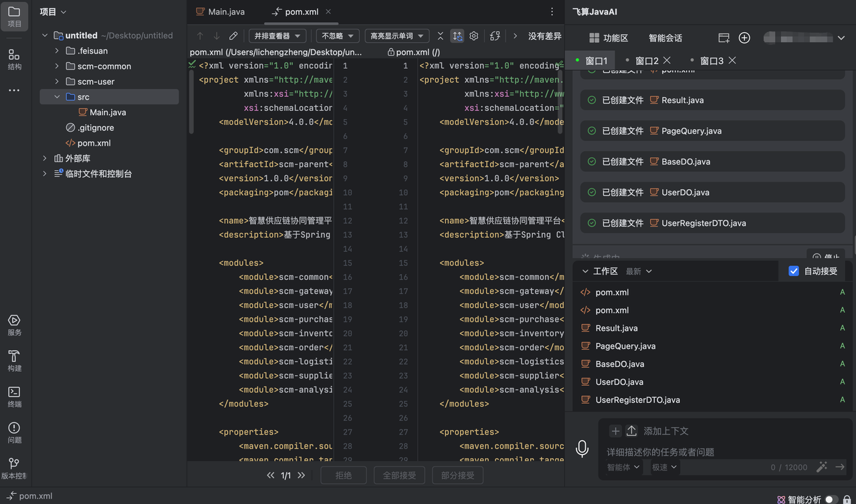The height and width of the screenshot is (504, 856).
Task: Open the Build (构建) tool window
Action: point(14,361)
